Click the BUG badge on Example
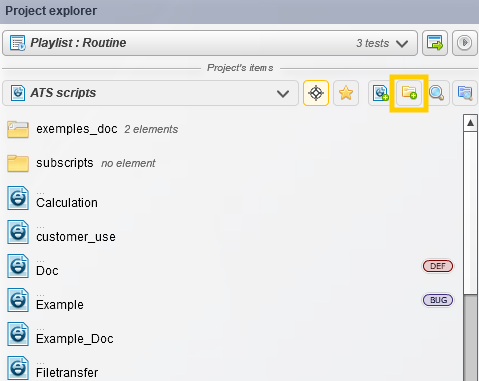Image resolution: width=479 pixels, height=381 pixels. [x=438, y=300]
